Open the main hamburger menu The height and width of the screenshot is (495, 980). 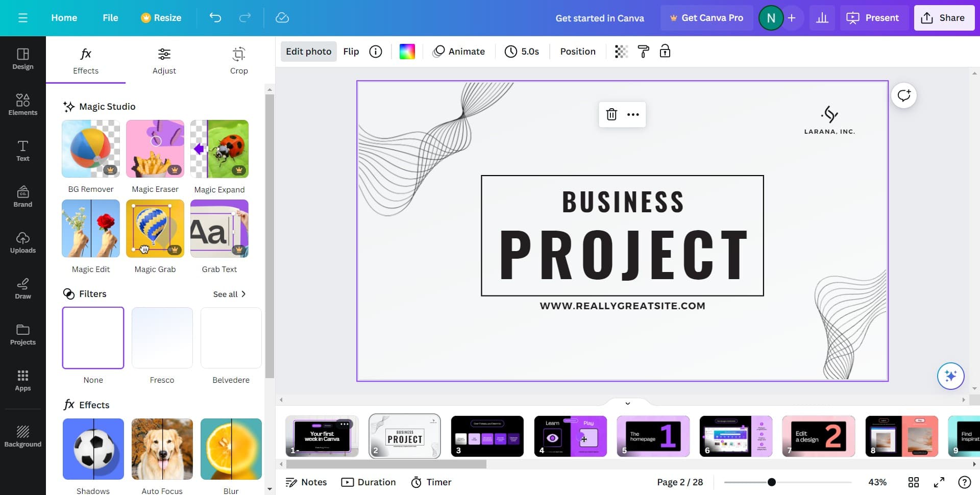(x=22, y=18)
